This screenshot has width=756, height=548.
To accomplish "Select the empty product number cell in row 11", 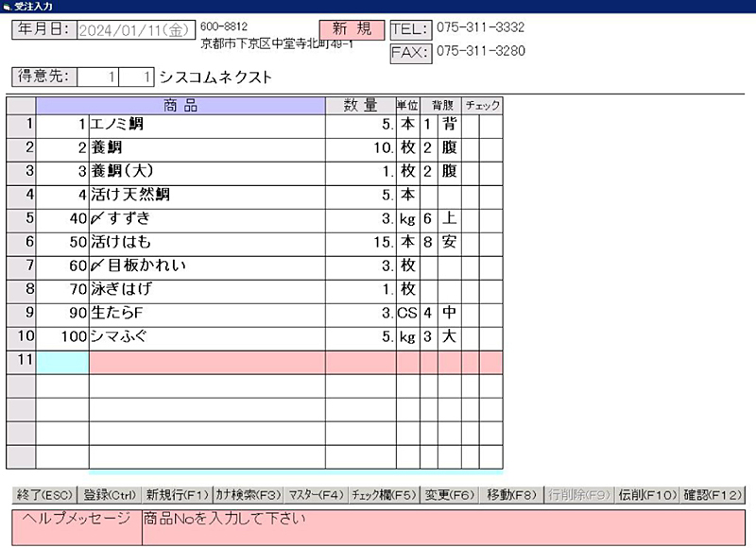I will click(x=62, y=361).
